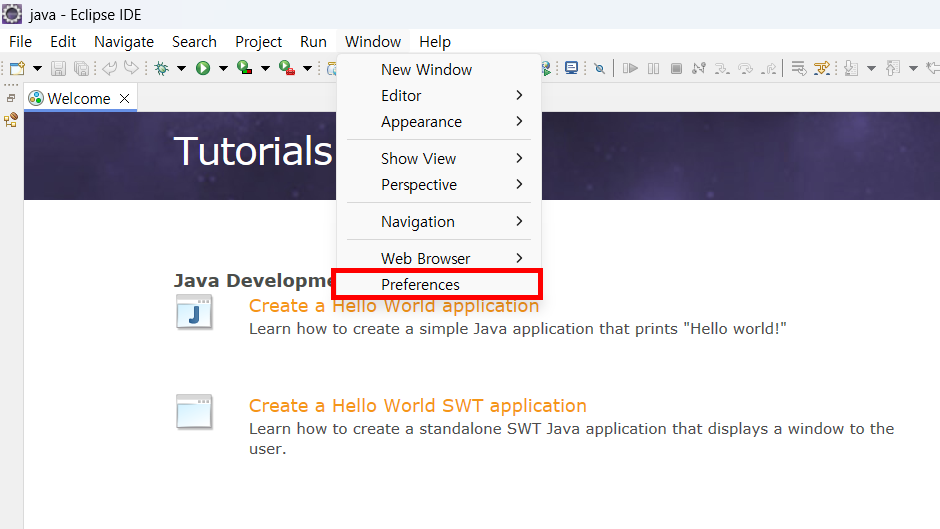Image resolution: width=940 pixels, height=529 pixels.
Task: Click the Step Into icon
Action: pos(722,68)
